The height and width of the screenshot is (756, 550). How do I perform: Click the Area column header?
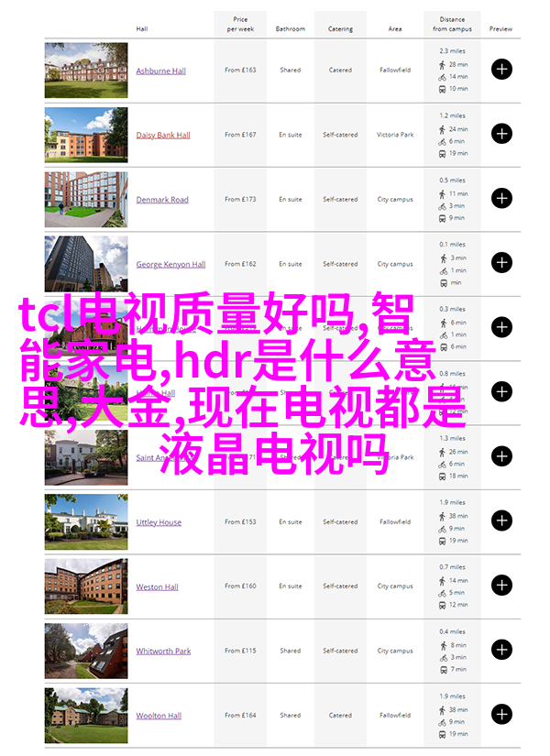pos(395,29)
